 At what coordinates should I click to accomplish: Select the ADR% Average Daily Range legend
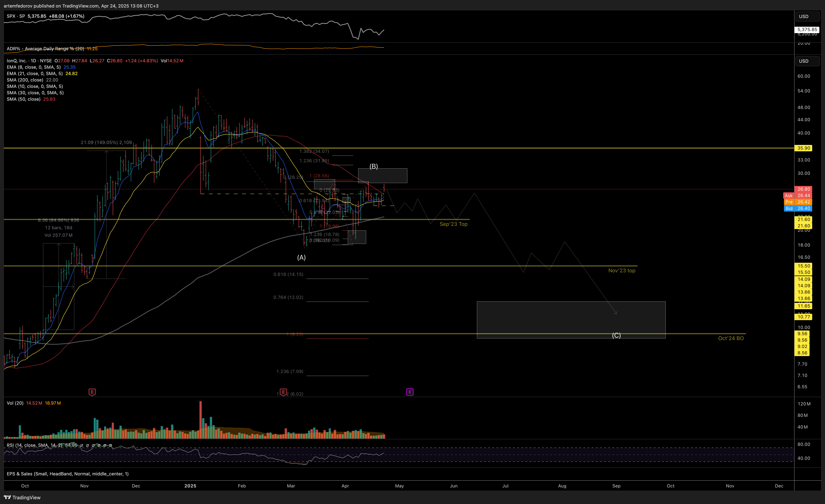(x=52, y=49)
